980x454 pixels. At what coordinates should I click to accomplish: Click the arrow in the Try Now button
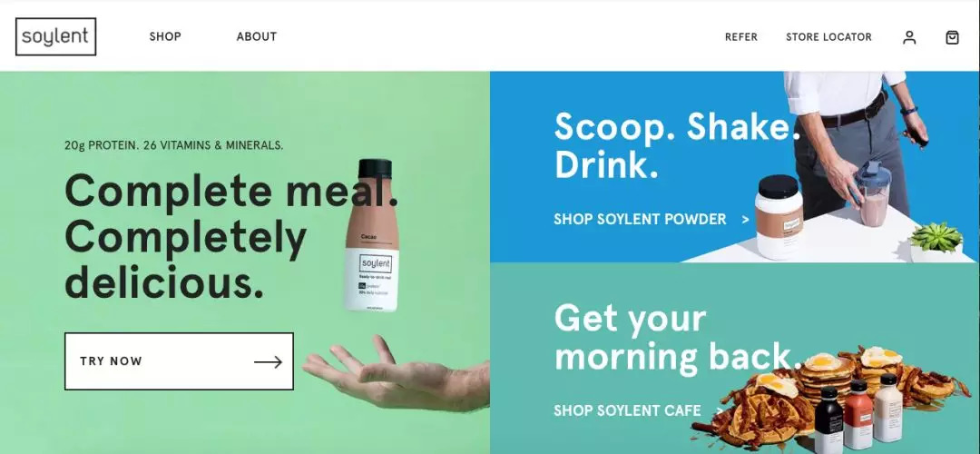pyautogui.click(x=268, y=361)
